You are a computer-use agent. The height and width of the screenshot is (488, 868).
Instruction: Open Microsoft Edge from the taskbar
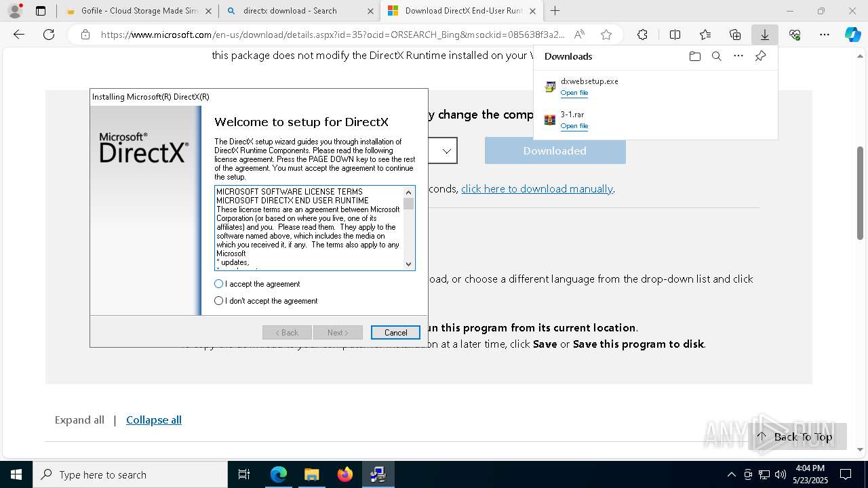pyautogui.click(x=279, y=474)
